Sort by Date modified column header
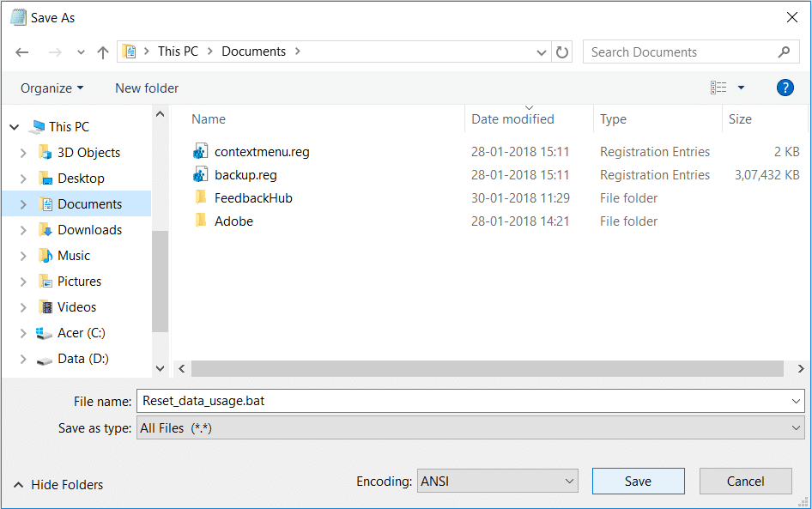This screenshot has height=509, width=812. coord(512,119)
